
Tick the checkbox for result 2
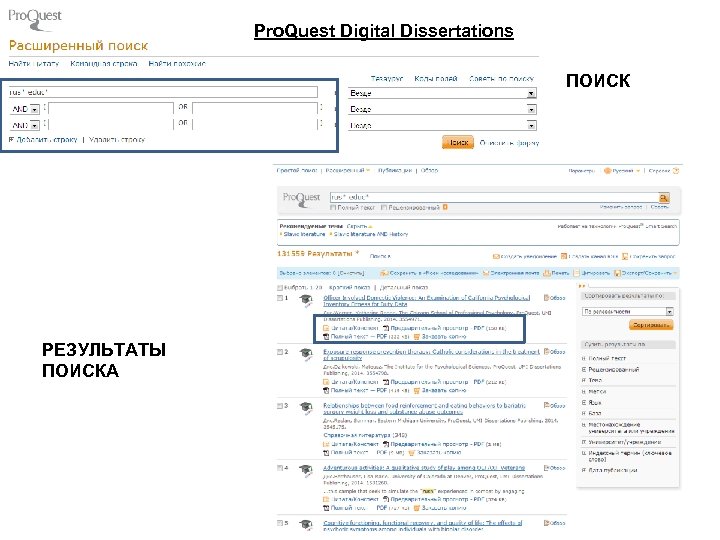pyautogui.click(x=280, y=352)
